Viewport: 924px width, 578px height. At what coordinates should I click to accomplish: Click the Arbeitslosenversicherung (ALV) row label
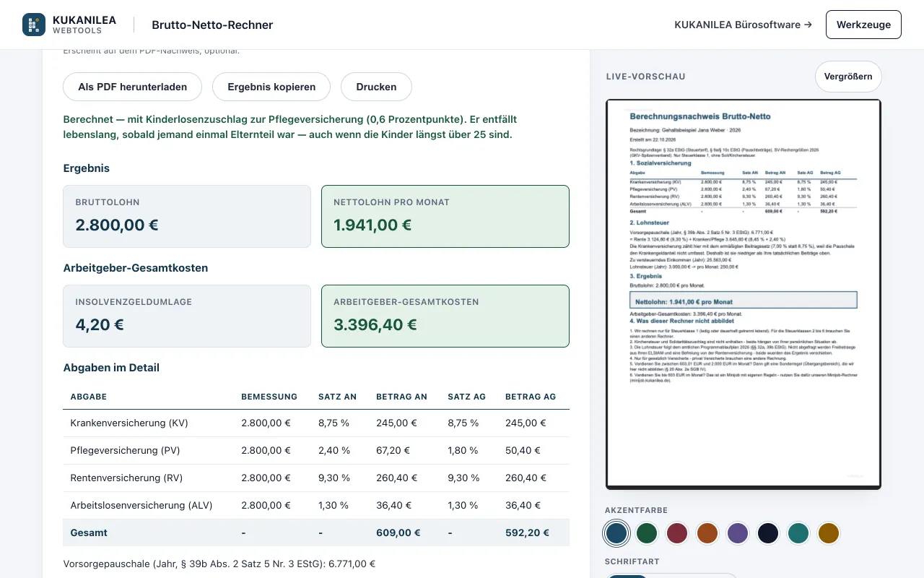141,505
